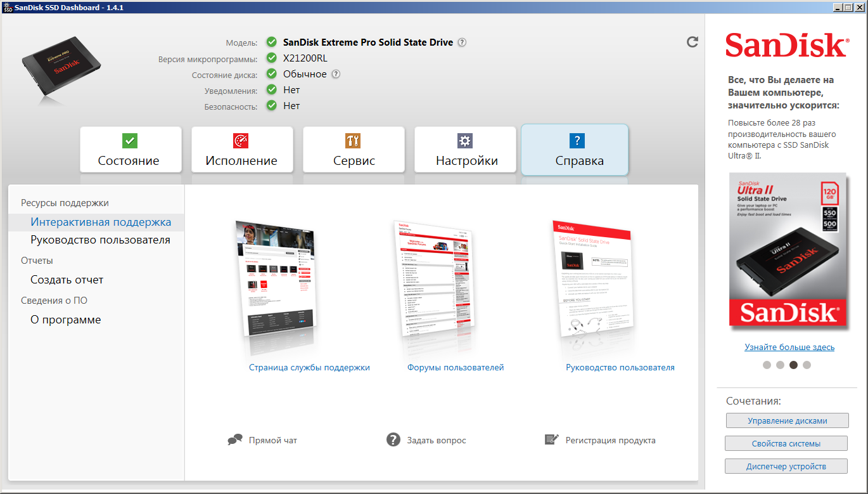Click the help icon beside Обычное disk state

[x=336, y=74]
